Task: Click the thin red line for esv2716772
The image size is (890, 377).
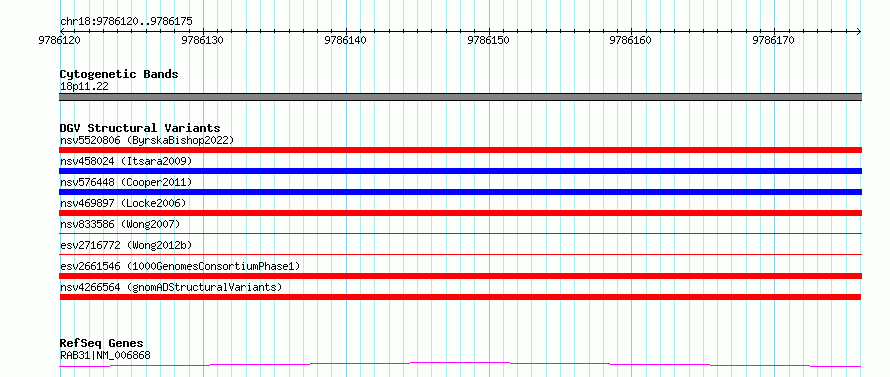Action: tap(460, 254)
